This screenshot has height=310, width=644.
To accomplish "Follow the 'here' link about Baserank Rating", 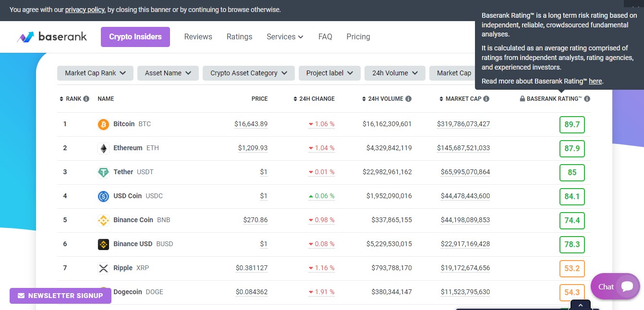I will pyautogui.click(x=595, y=81).
